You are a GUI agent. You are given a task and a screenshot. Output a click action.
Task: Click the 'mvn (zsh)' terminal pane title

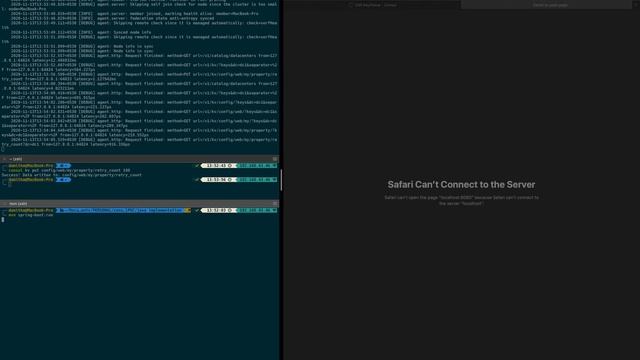pyautogui.click(x=18, y=204)
